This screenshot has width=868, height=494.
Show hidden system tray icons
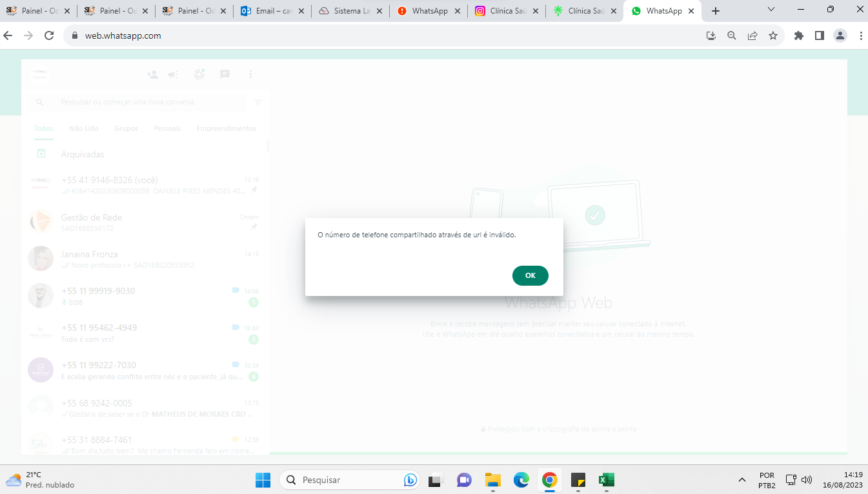pyautogui.click(x=742, y=480)
